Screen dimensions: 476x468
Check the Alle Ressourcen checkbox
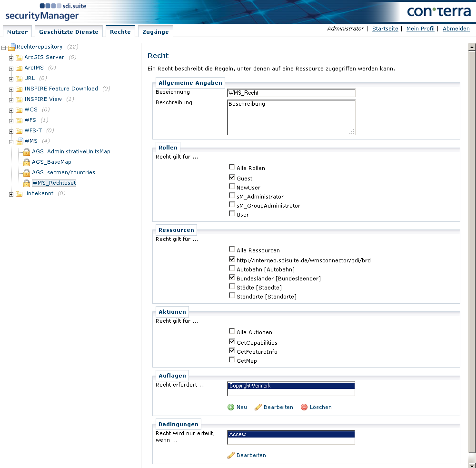pyautogui.click(x=232, y=249)
